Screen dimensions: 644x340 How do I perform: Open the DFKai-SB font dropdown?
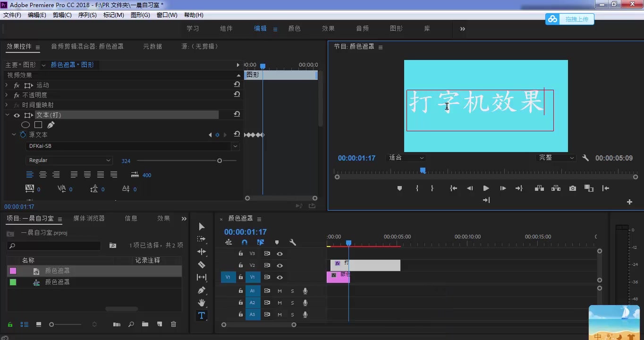coord(235,146)
